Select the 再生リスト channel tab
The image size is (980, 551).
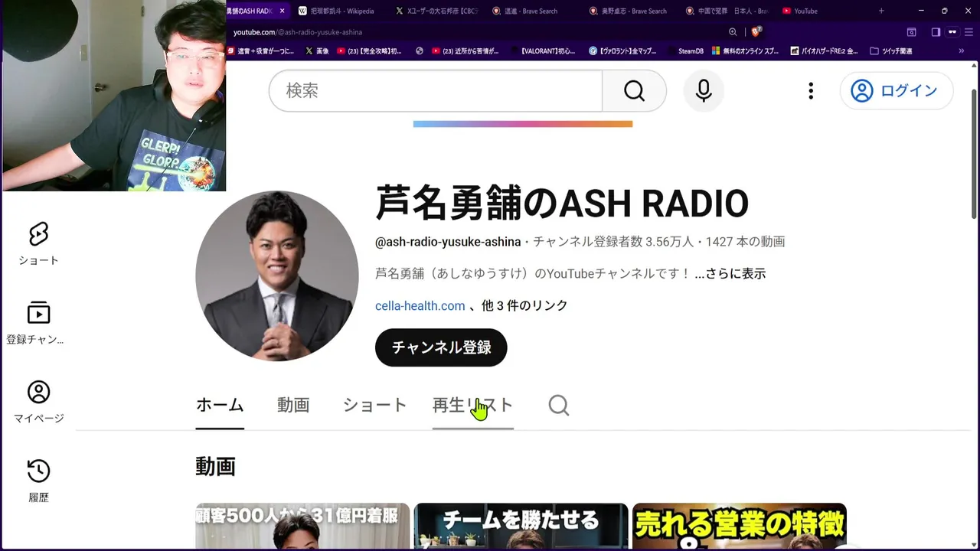[472, 406]
